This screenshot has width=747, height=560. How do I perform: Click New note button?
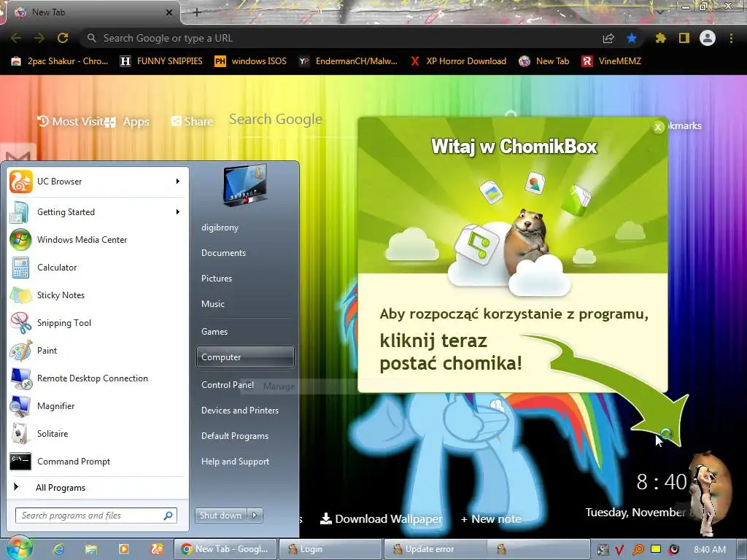tap(491, 519)
